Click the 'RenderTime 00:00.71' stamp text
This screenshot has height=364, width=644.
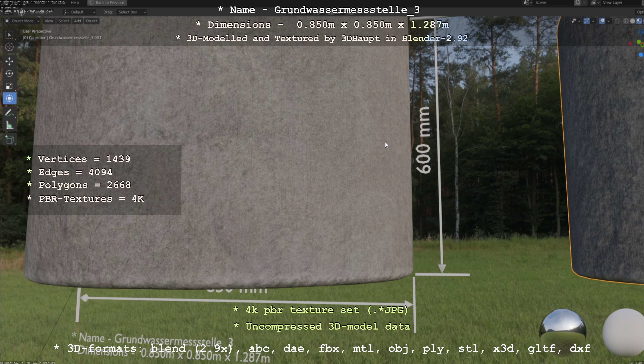tap(11, 8)
